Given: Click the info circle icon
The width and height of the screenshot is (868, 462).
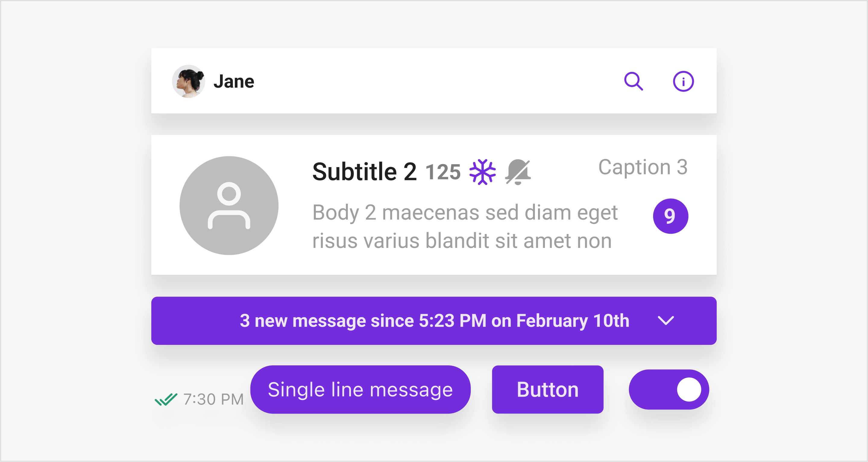Looking at the screenshot, I should (683, 81).
